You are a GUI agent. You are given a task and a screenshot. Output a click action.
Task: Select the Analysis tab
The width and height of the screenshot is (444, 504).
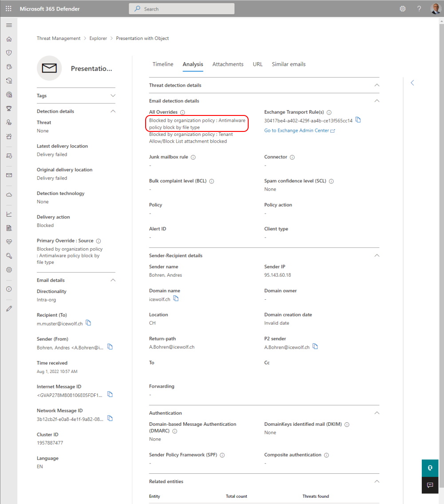tap(193, 64)
